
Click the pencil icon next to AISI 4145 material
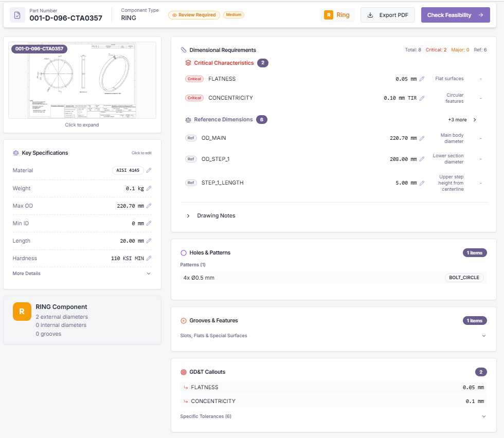(x=149, y=171)
